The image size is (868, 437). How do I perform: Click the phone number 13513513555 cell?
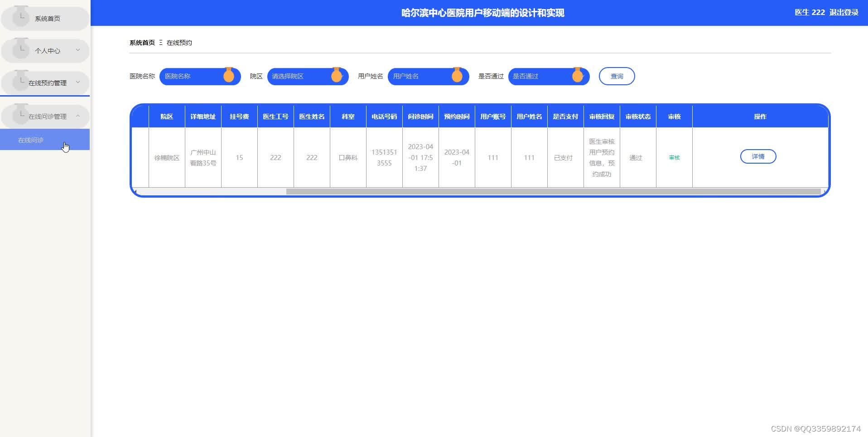pos(384,158)
